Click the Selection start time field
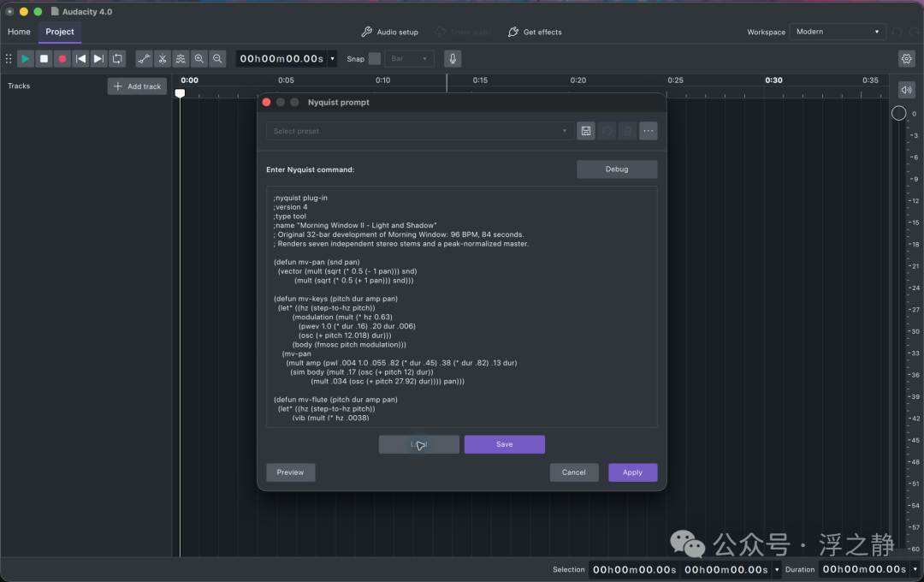Screen dimensions: 924x582 click(x=635, y=570)
